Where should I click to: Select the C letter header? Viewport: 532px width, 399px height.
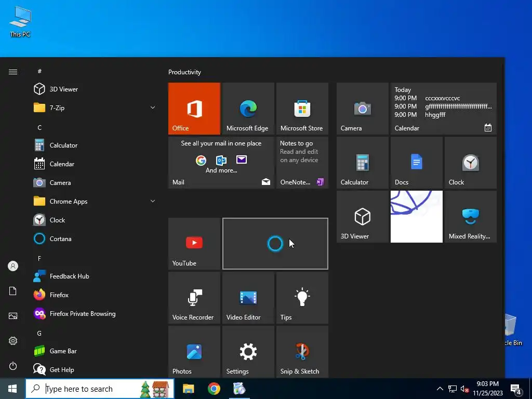pos(39,128)
